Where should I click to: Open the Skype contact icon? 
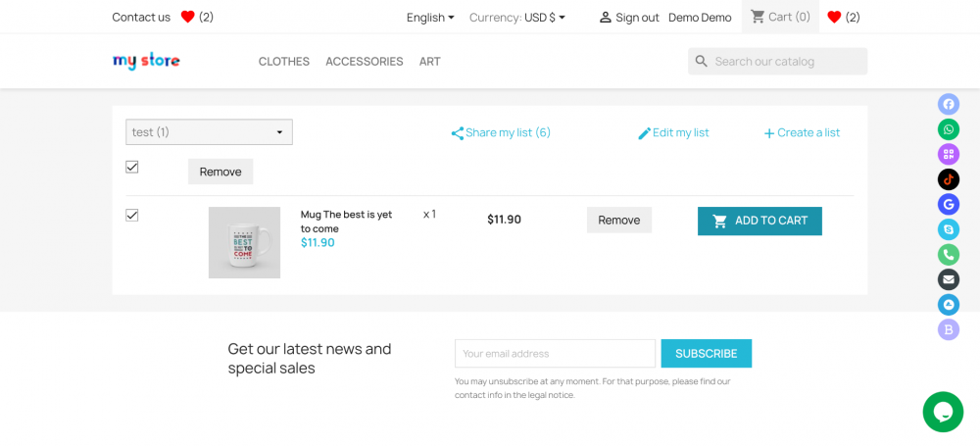coord(948,229)
